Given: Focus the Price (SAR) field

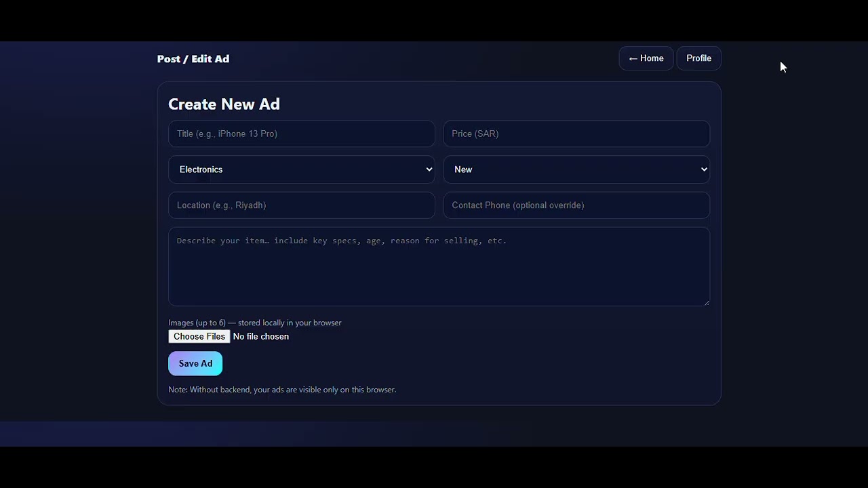Looking at the screenshot, I should tap(576, 134).
